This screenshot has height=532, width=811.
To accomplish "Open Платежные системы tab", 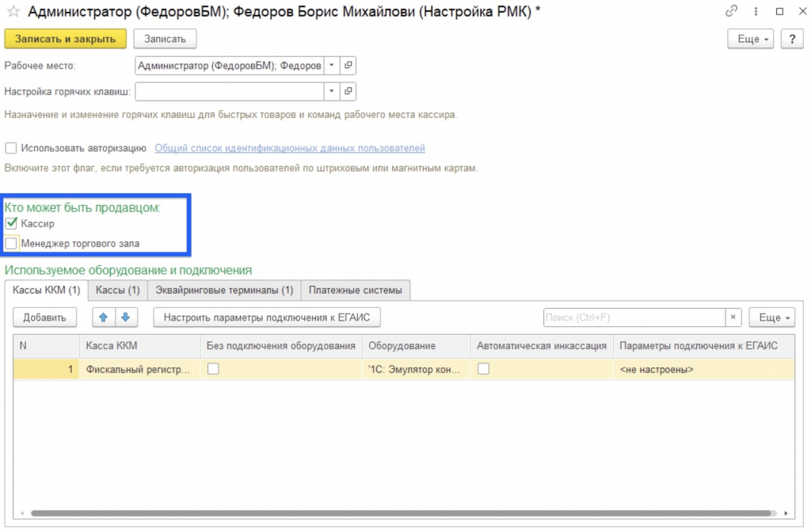I will pos(356,290).
